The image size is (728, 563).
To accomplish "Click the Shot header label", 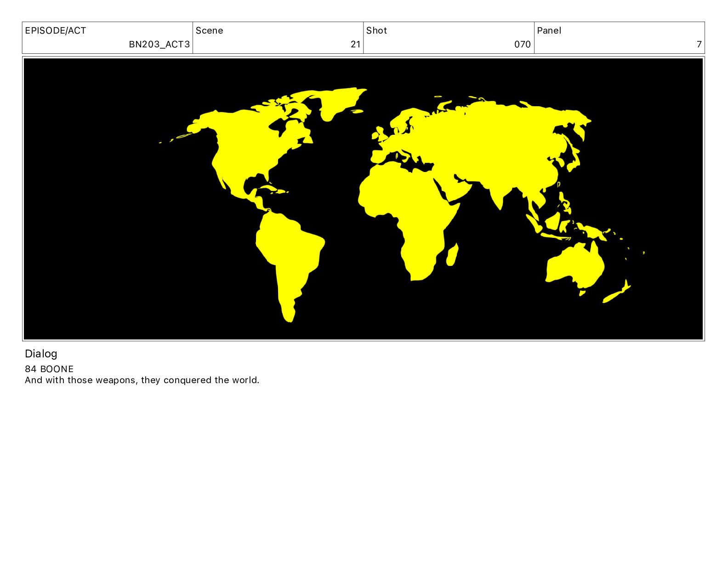I will (376, 31).
